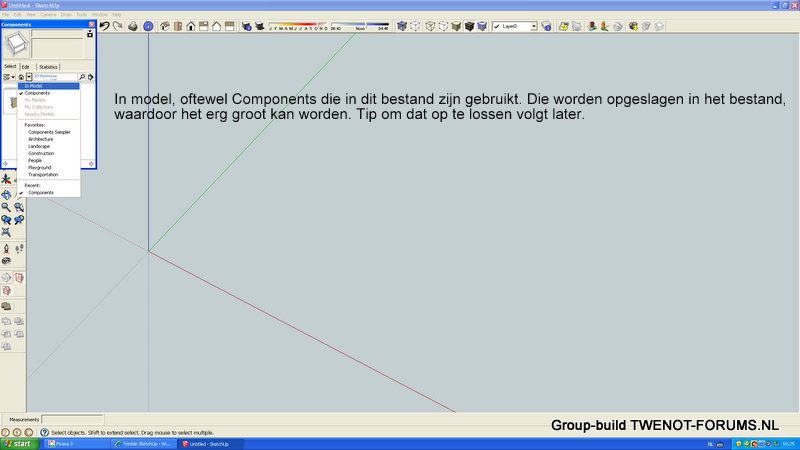The height and width of the screenshot is (450, 800).
Task: Switch to the Select tab in Components
Action: pos(10,66)
